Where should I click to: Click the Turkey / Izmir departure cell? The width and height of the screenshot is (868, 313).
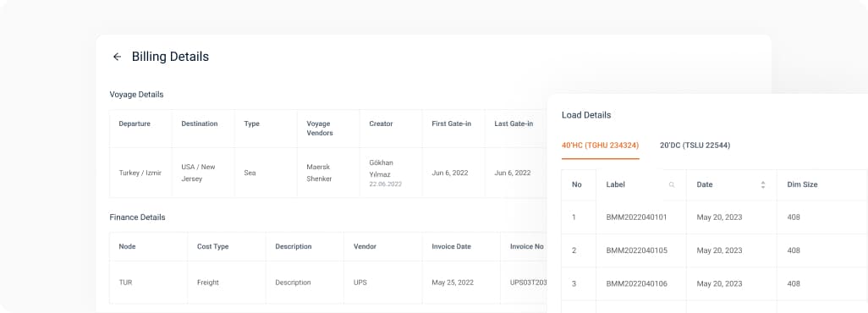click(x=140, y=173)
